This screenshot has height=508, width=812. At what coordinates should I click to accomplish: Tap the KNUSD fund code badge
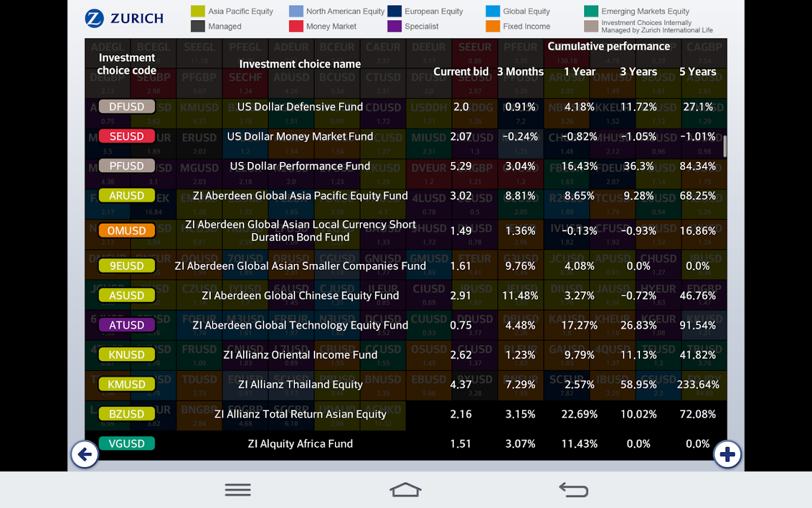pyautogui.click(x=127, y=354)
